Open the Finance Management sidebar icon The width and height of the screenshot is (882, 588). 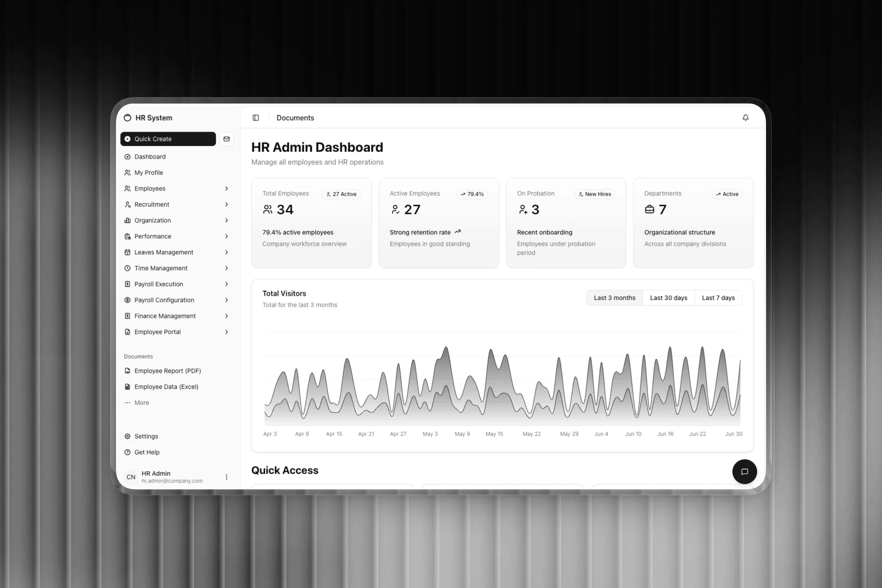tap(128, 316)
